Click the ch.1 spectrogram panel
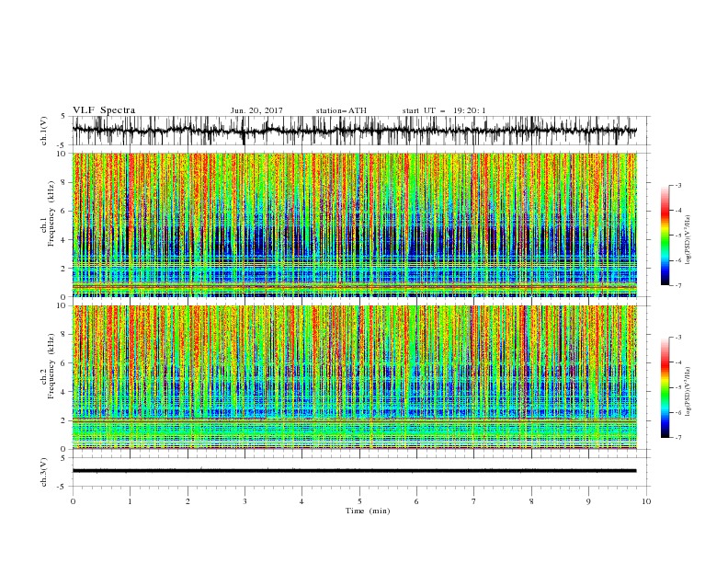Screen dimensions: 728x563 point(354,224)
